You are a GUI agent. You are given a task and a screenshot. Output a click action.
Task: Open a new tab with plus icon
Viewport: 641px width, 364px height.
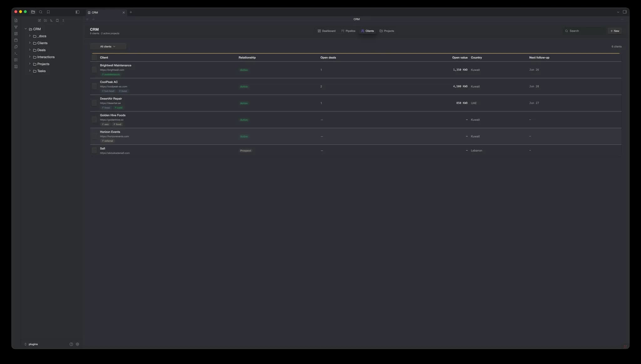pos(131,12)
